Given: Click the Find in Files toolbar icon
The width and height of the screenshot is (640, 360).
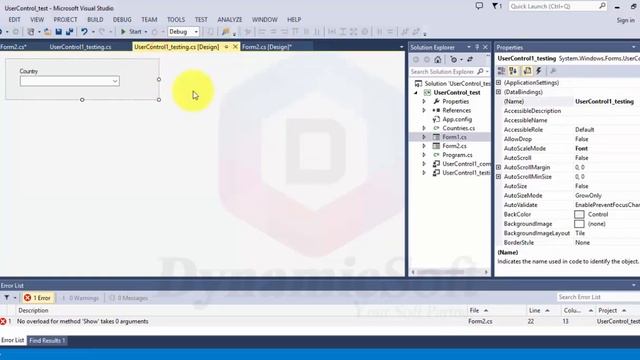Looking at the screenshot, I should [226, 31].
